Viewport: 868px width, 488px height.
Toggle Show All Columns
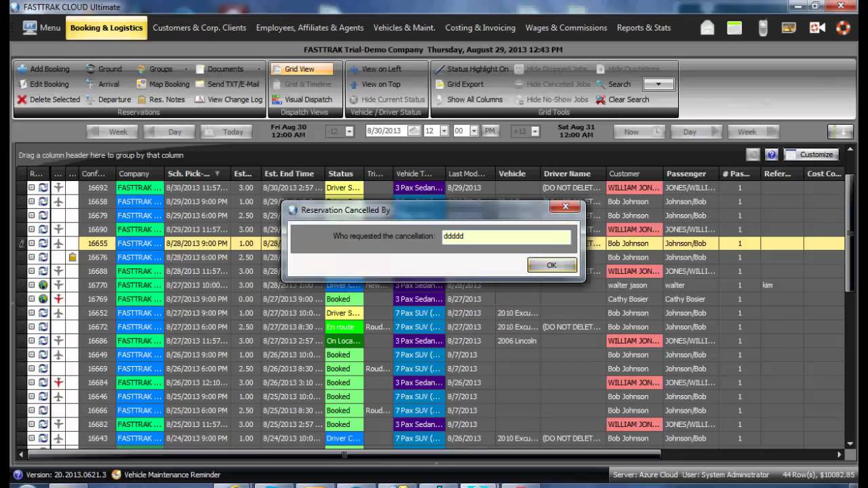pyautogui.click(x=469, y=100)
